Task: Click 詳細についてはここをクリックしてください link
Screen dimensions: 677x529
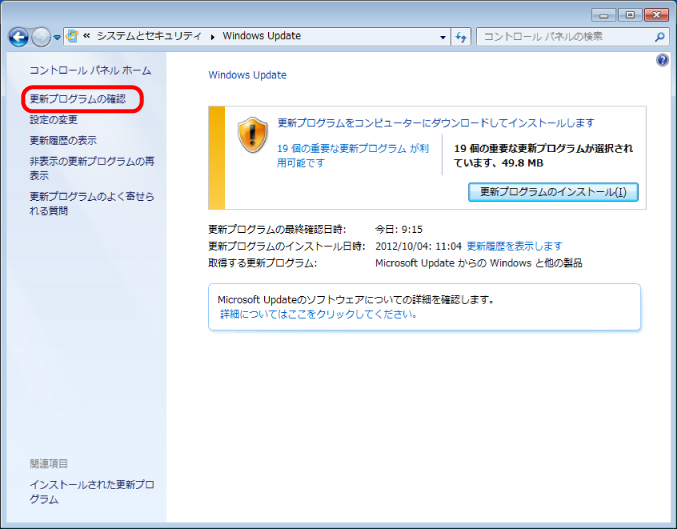Action: click(319, 314)
